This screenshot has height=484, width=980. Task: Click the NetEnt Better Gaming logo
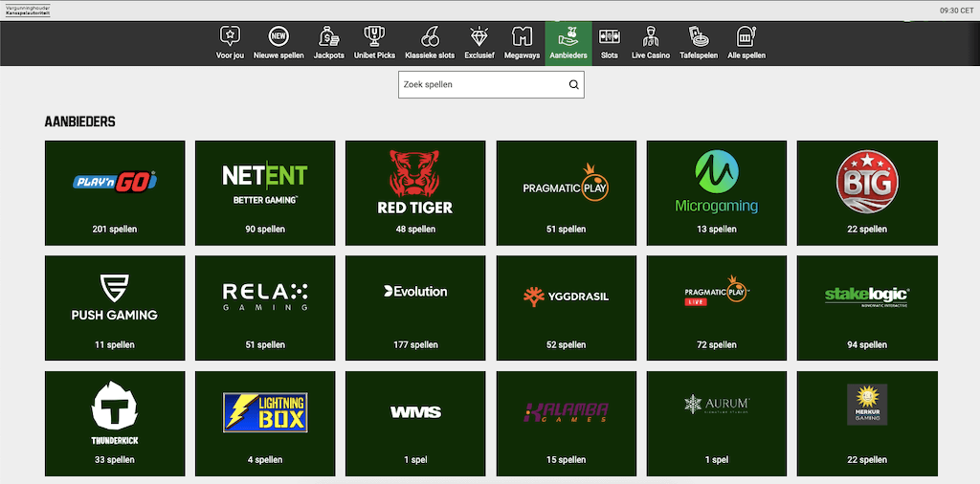265,184
